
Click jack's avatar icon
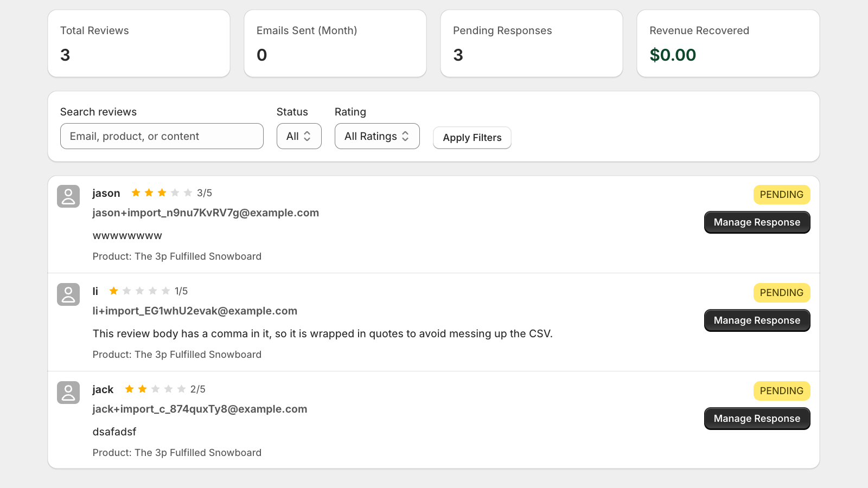pyautogui.click(x=68, y=393)
